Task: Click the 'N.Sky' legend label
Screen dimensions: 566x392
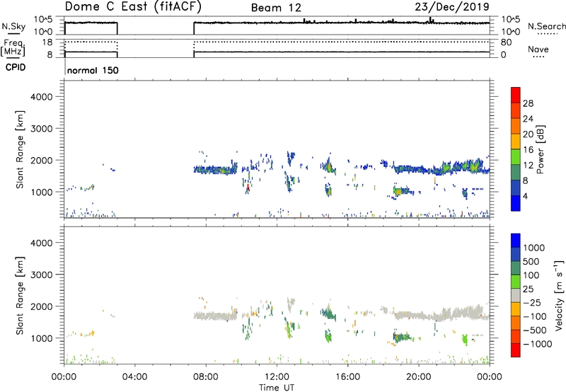Action: [13, 26]
